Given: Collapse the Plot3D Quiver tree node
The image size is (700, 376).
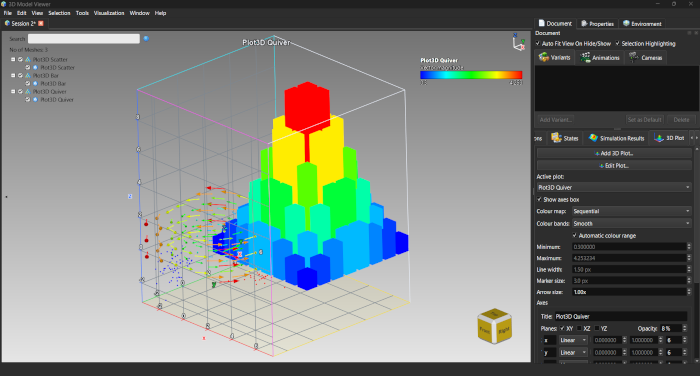Looking at the screenshot, I should pyautogui.click(x=13, y=92).
